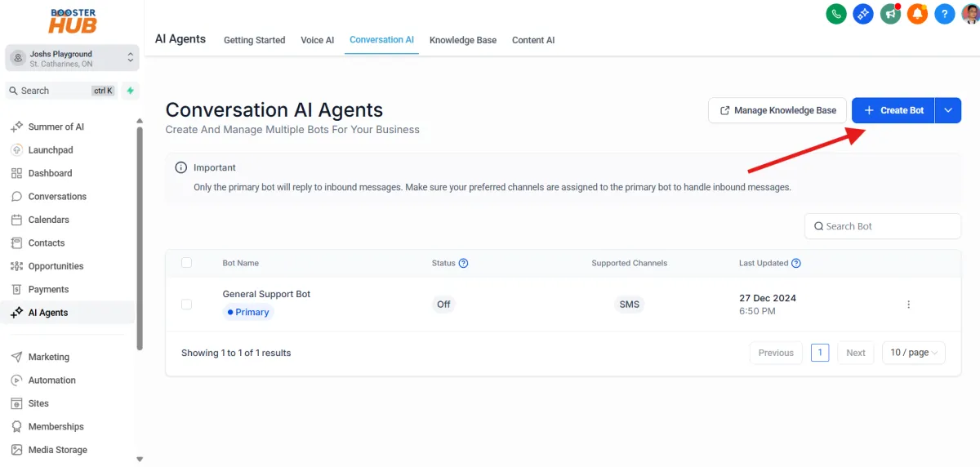Open the user profile avatar

(970, 14)
